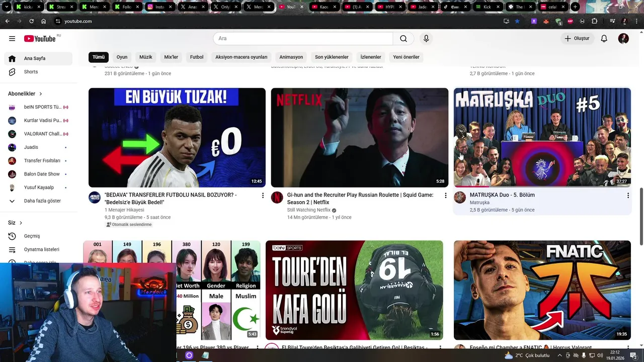Viewport: 644px width, 362px height.
Task: Open Still Watching Netflix channel avatar
Action: point(277,197)
